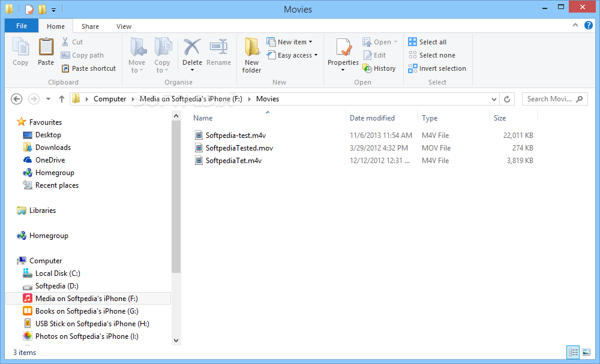Image resolution: width=600 pixels, height=364 pixels.
Task: Expand the Easy access dropdown
Action: pos(316,55)
